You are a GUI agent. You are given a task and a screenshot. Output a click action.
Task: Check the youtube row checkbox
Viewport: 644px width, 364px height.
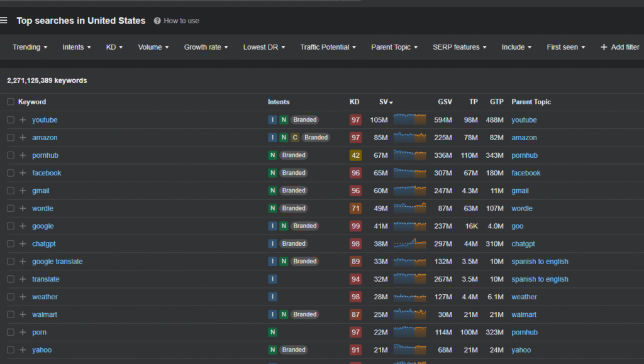coord(11,120)
